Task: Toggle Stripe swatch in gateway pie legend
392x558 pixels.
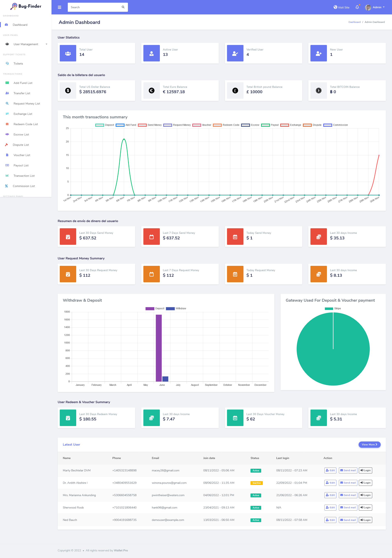Action: 329,309
